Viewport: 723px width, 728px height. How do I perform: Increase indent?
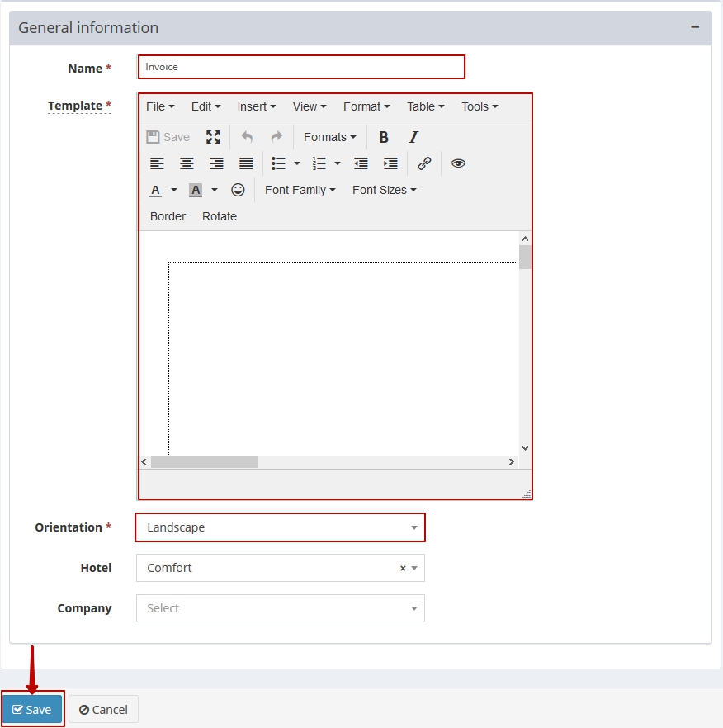point(390,163)
